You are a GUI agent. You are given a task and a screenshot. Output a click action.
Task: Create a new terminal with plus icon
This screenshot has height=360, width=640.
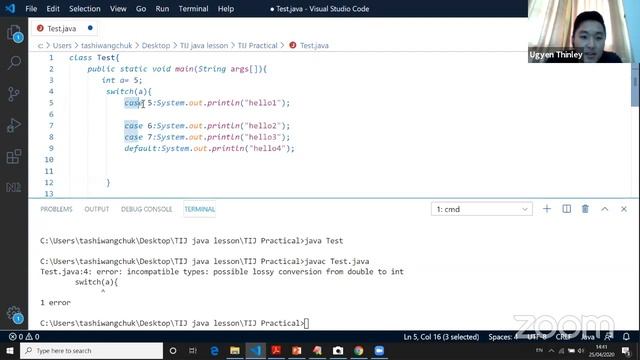click(x=547, y=209)
